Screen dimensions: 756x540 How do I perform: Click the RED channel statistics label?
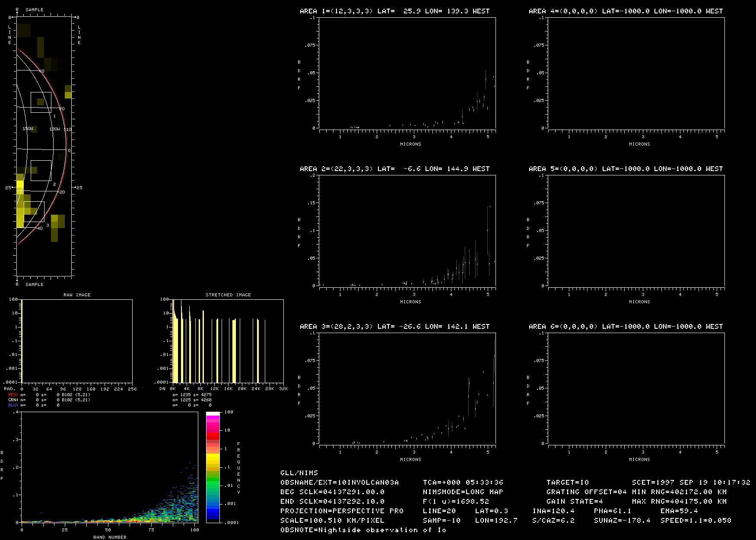click(x=13, y=394)
